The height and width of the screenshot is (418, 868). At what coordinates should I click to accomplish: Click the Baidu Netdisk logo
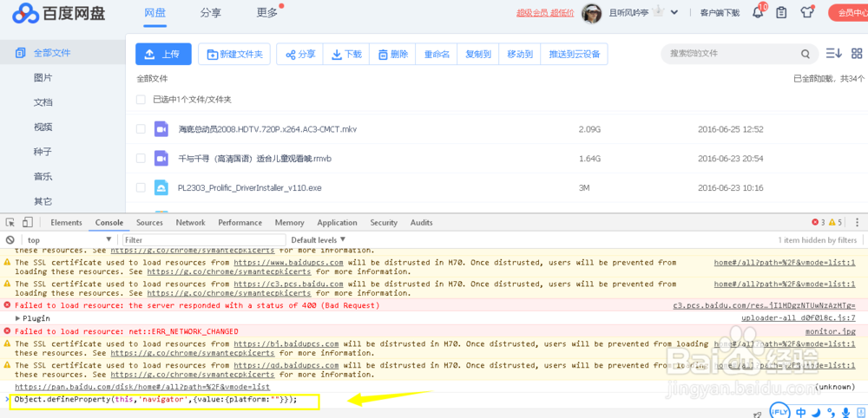click(59, 13)
